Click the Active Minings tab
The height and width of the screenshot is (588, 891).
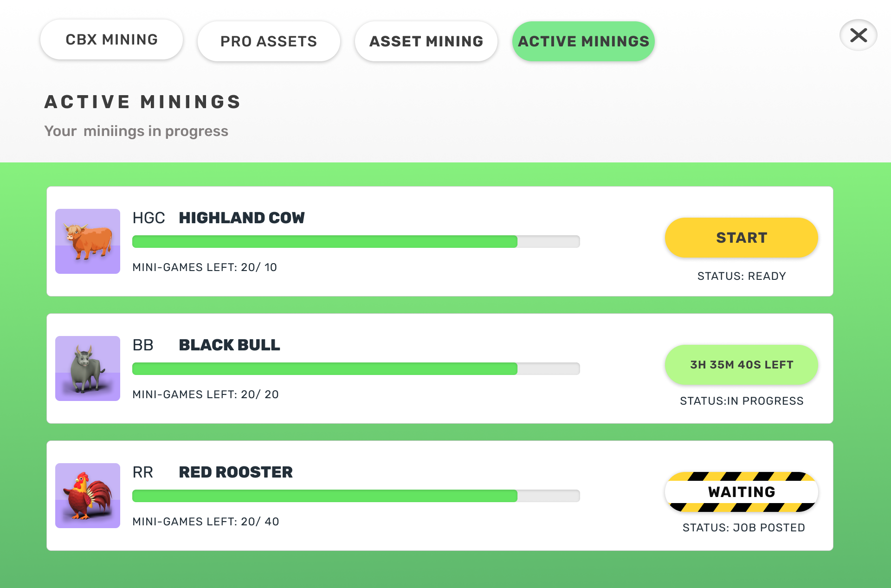(x=583, y=41)
